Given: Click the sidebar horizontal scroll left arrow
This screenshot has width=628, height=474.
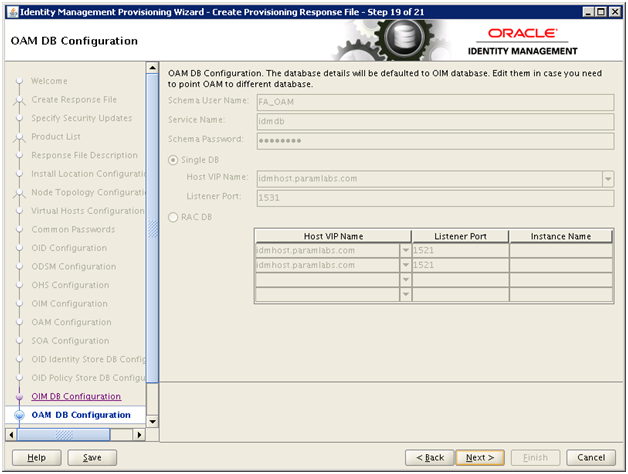Looking at the screenshot, I should [11, 435].
